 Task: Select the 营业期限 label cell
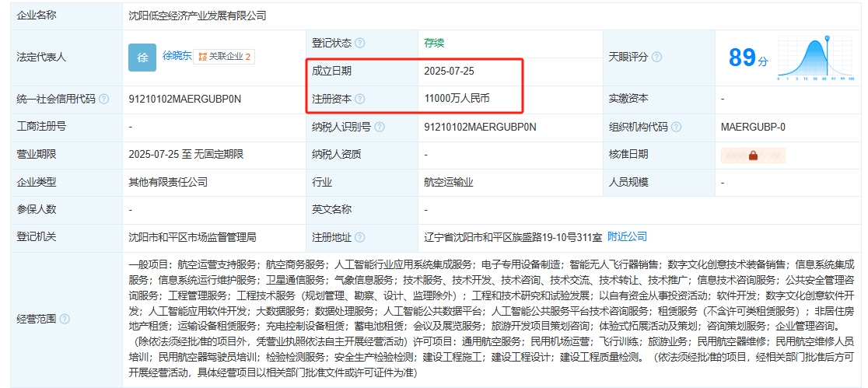point(66,155)
